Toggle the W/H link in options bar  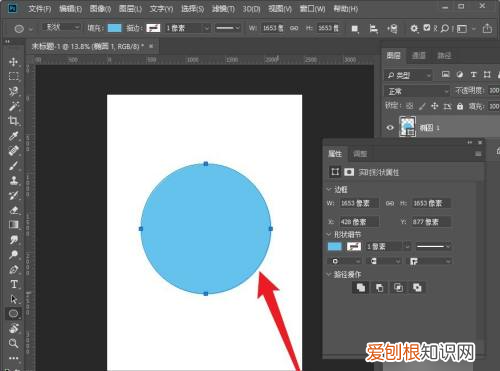tap(294, 28)
